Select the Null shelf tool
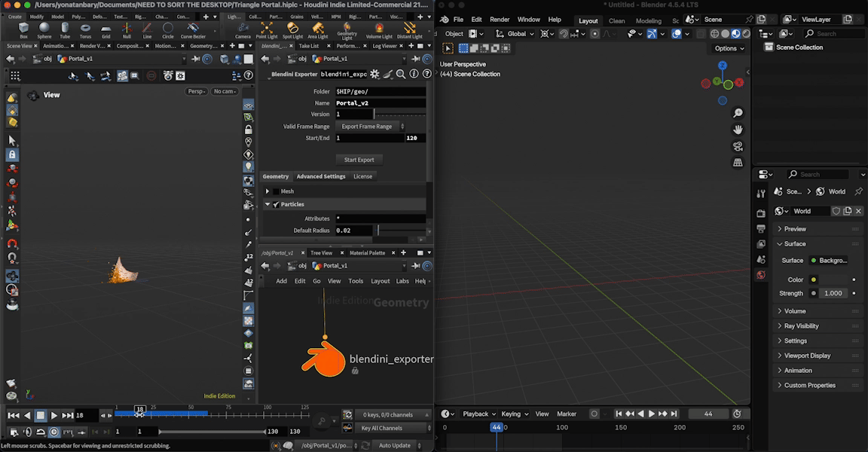The image size is (868, 452). [127, 30]
